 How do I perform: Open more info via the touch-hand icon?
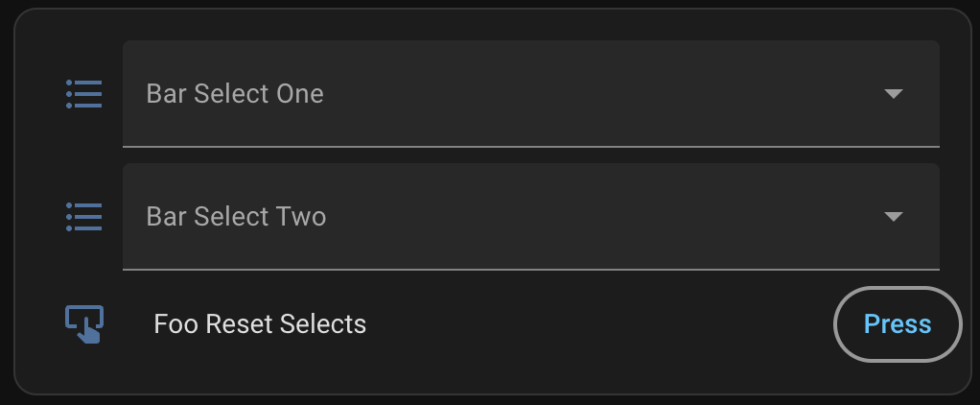(x=84, y=324)
